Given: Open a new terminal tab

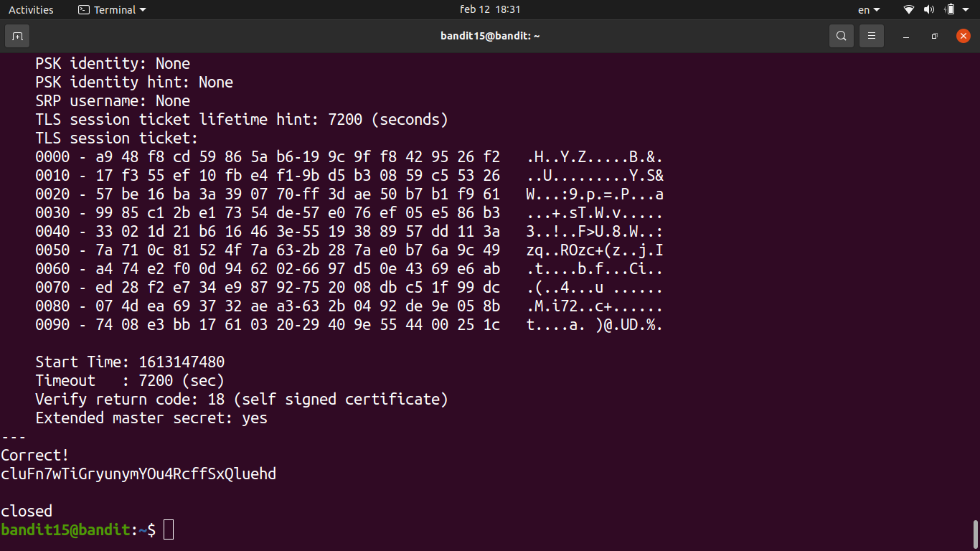Looking at the screenshot, I should [17, 36].
